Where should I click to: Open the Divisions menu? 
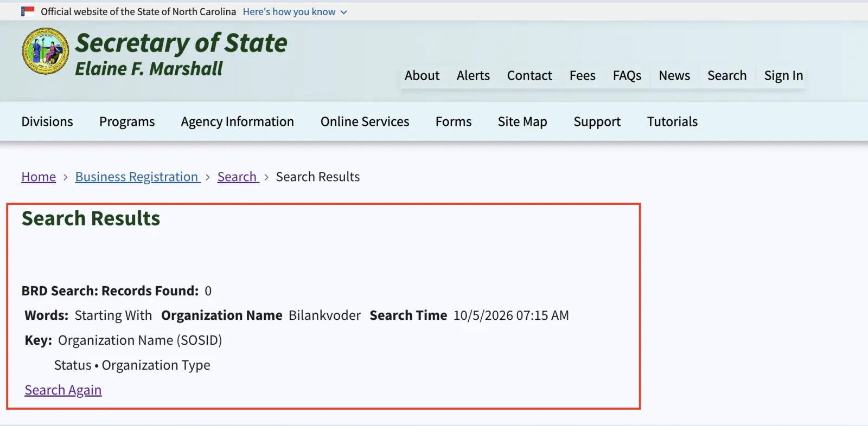pyautogui.click(x=47, y=122)
